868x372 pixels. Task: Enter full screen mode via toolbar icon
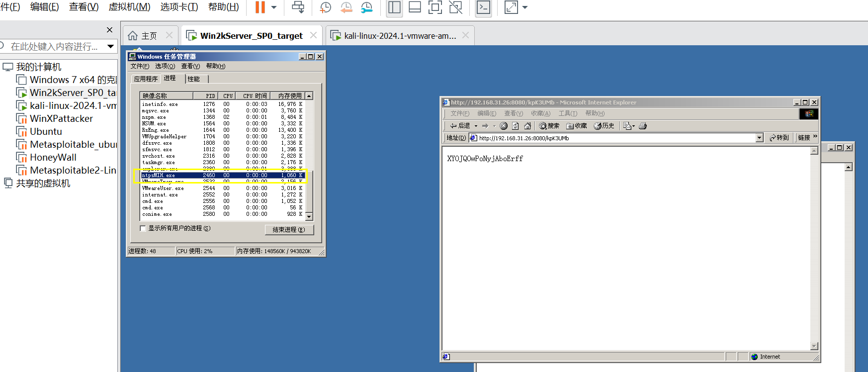(435, 7)
